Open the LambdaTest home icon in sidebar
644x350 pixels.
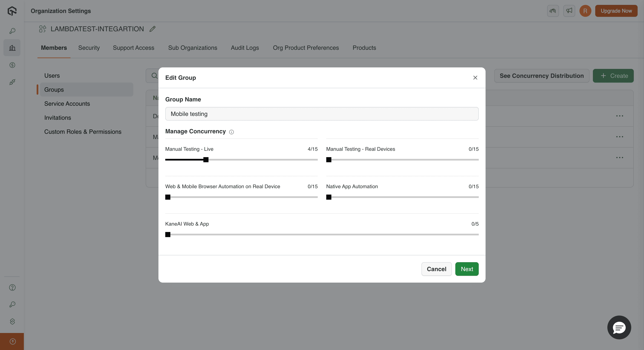click(12, 11)
